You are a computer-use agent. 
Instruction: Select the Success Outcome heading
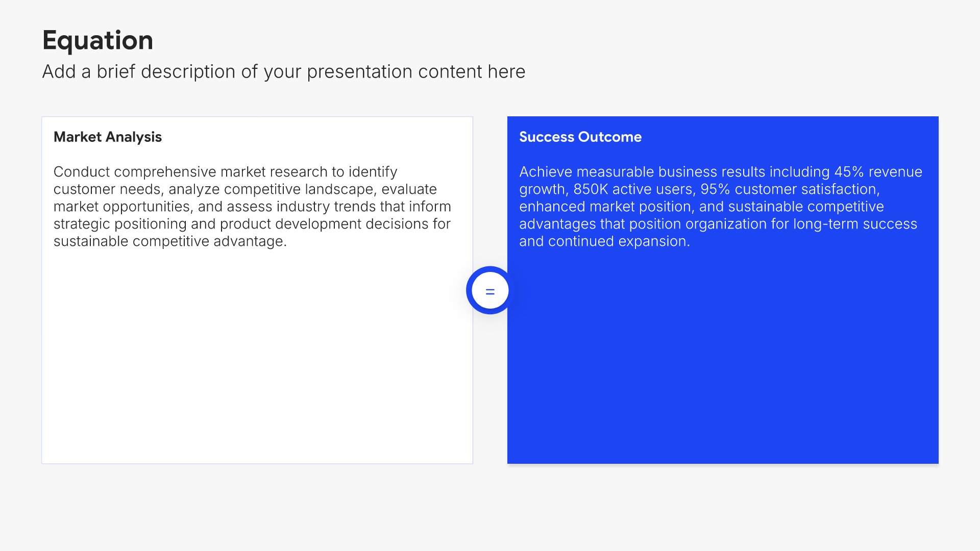580,137
